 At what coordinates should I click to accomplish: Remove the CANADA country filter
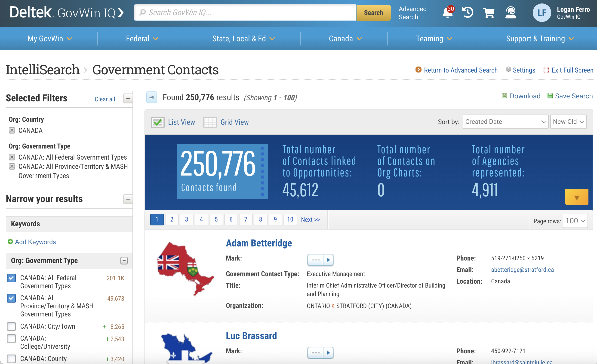pos(12,130)
